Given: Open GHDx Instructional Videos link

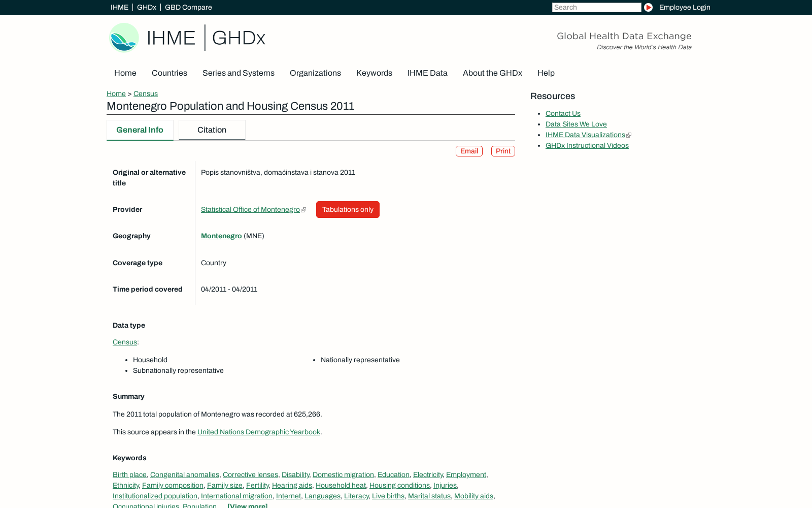Looking at the screenshot, I should coord(587,145).
